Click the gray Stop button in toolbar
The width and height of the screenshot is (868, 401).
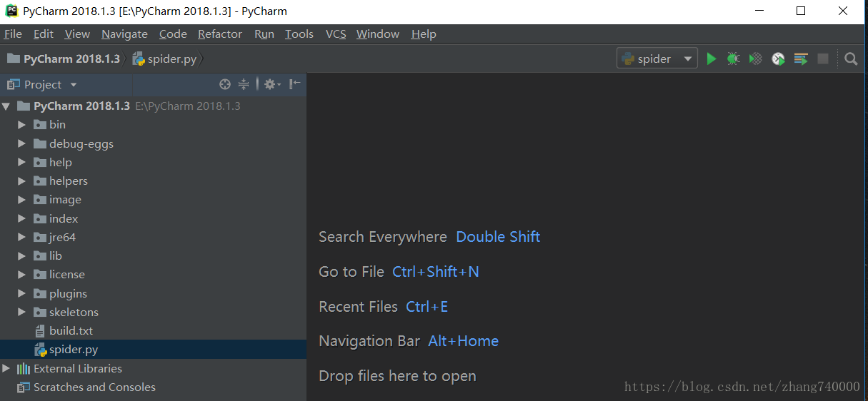823,59
